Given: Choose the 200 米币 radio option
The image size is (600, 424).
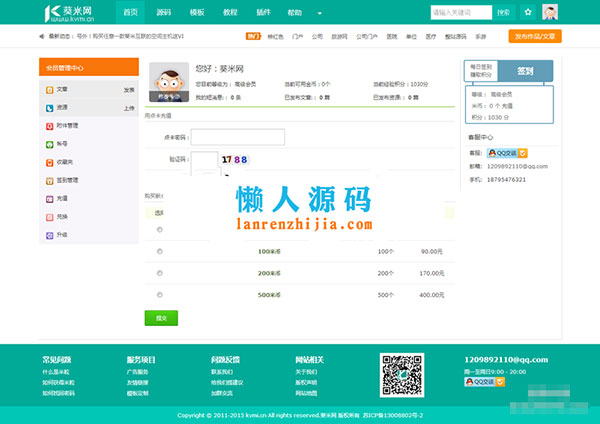Looking at the screenshot, I should coord(160,273).
